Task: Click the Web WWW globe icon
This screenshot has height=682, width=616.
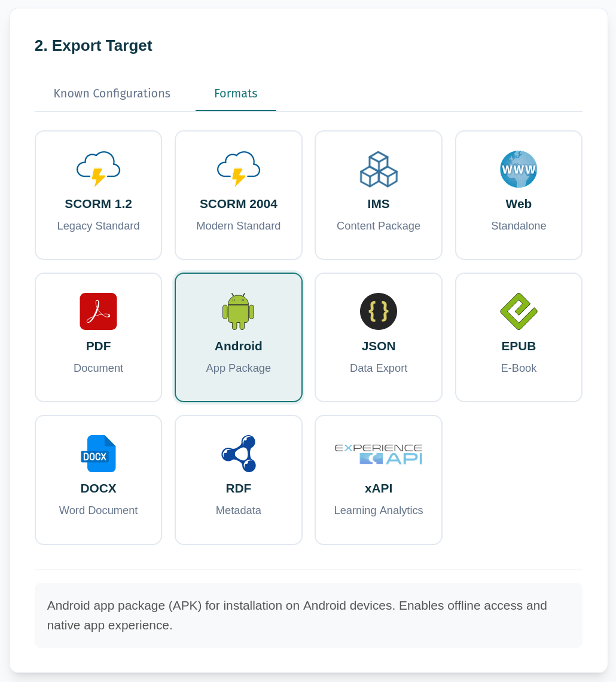Action: click(518, 169)
